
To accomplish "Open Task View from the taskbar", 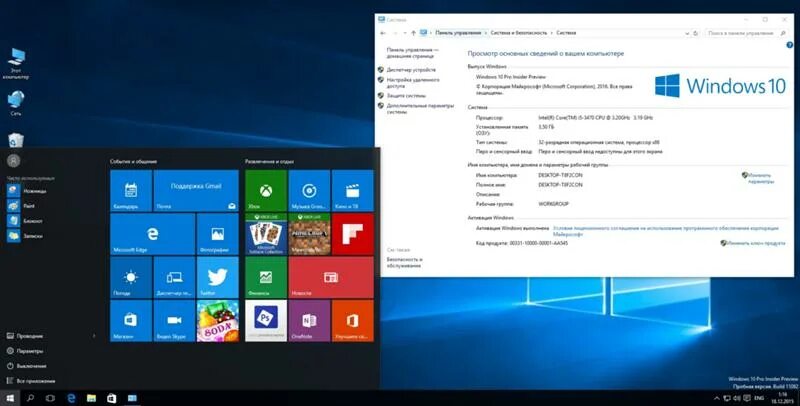I will point(50,398).
